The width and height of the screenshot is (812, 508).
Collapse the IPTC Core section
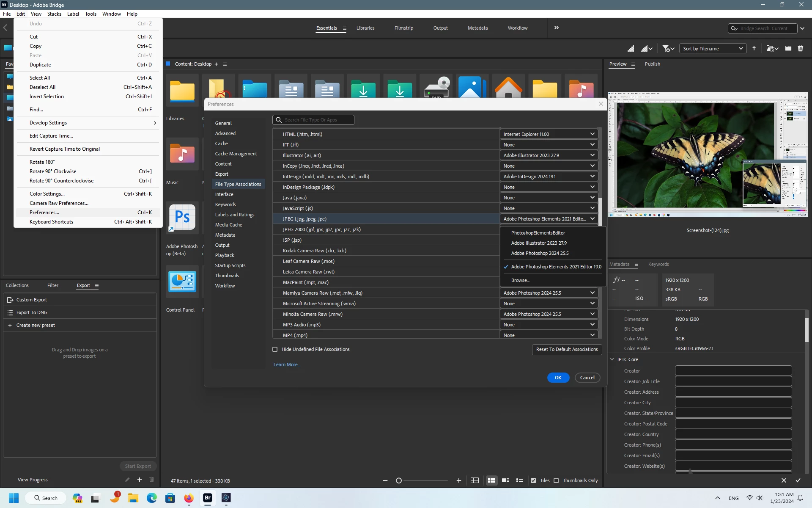tap(612, 359)
